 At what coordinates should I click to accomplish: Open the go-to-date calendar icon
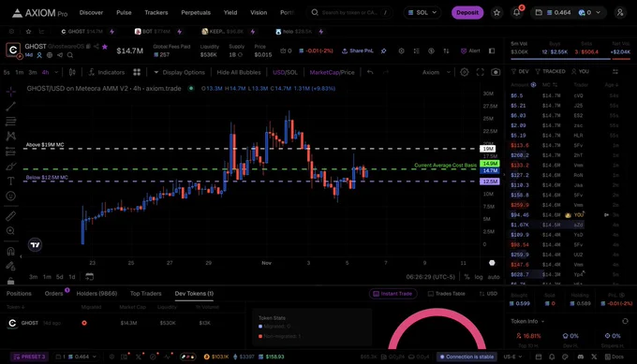pyautogui.click(x=89, y=277)
